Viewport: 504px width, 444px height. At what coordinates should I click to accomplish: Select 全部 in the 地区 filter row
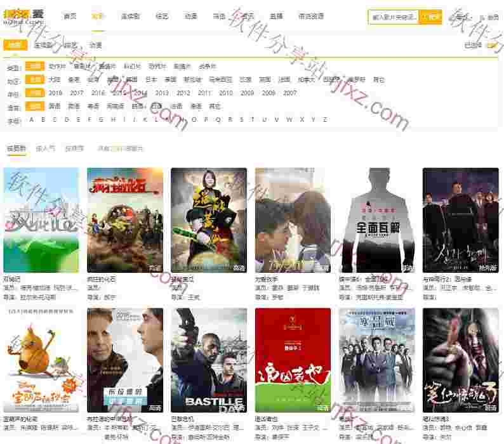click(x=35, y=79)
